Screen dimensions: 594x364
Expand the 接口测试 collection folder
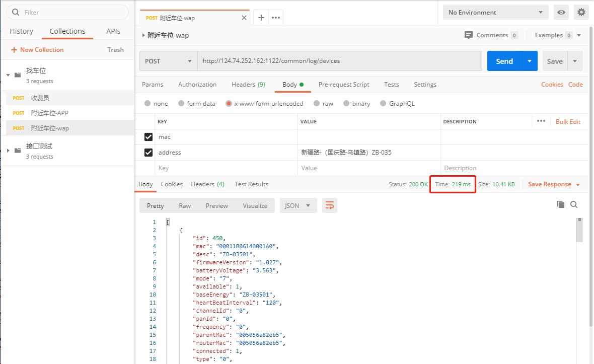[x=9, y=151]
